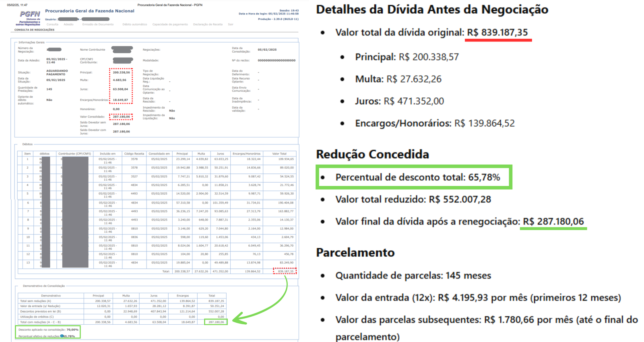The width and height of the screenshot is (644, 342).
Task: Open the Emissão de Documento menu
Action: tap(98, 25)
